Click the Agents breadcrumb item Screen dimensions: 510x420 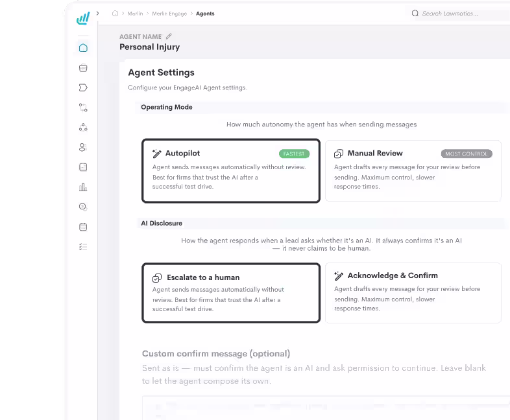[x=205, y=14]
